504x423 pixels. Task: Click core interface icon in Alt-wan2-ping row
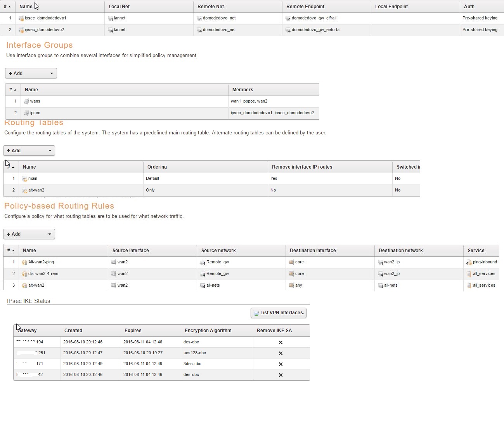point(291,262)
